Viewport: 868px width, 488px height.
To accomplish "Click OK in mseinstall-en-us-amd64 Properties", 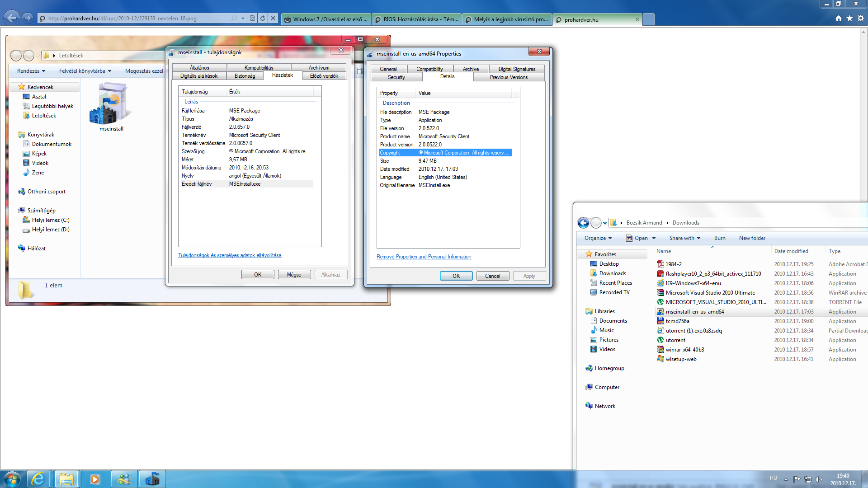I will coord(456,276).
